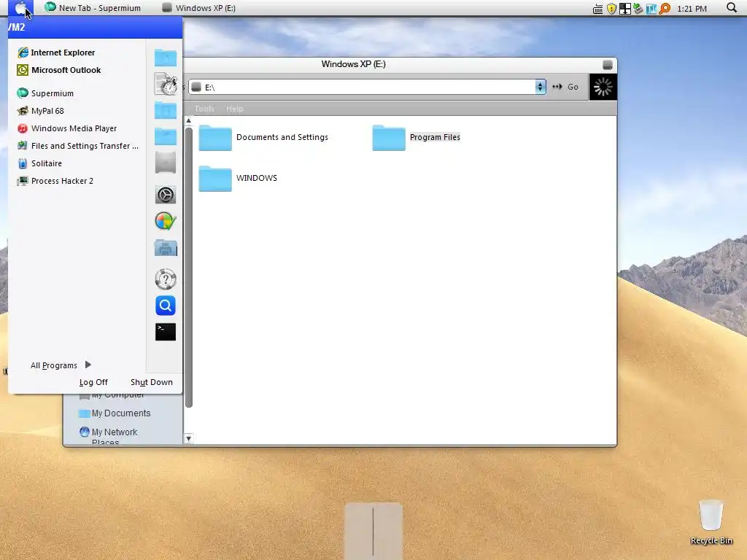747x560 pixels.
Task: Click the orange magnifier tray icon
Action: pos(664,9)
